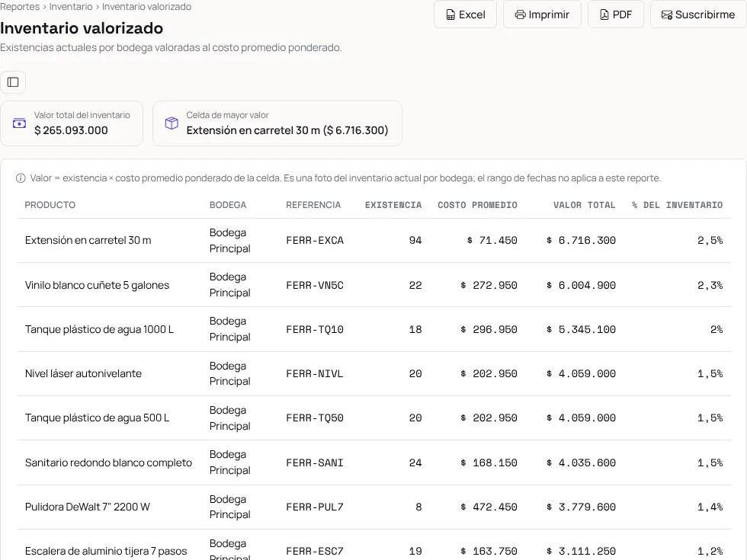Sort by % DEL INVENTARIO header
The height and width of the screenshot is (560, 747).
point(677,205)
